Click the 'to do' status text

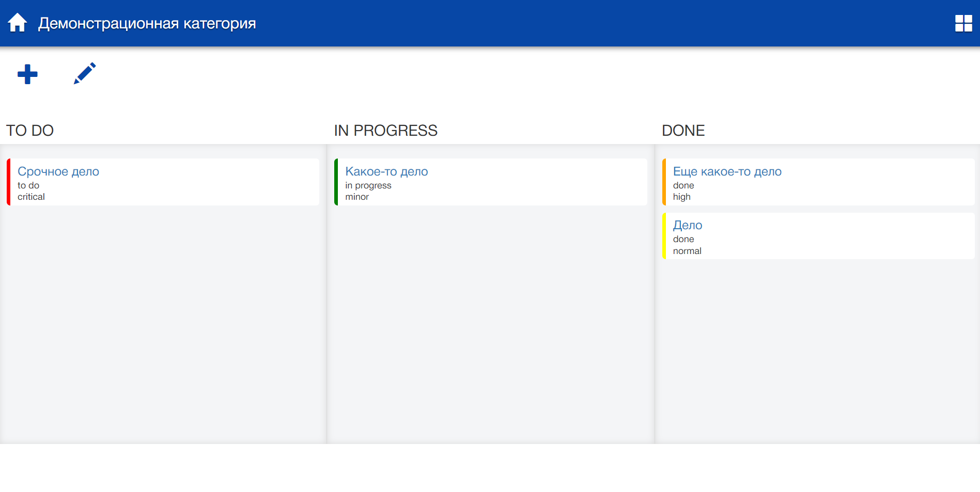(x=28, y=185)
